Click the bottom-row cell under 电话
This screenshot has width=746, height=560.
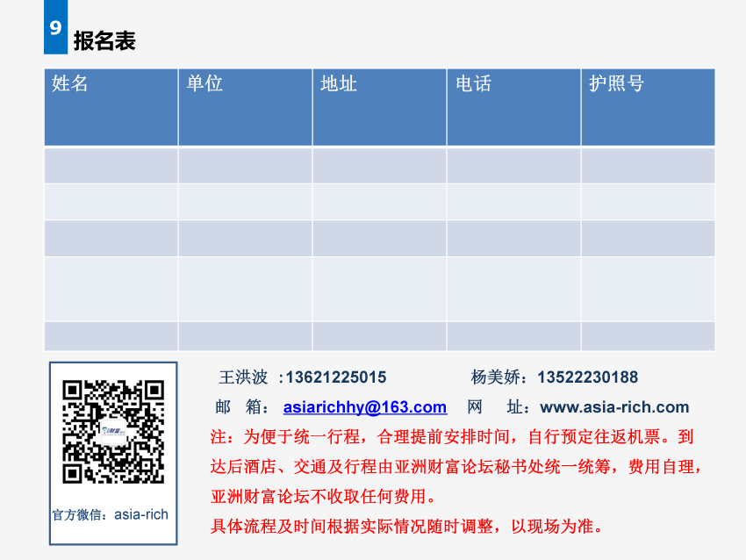(513, 335)
